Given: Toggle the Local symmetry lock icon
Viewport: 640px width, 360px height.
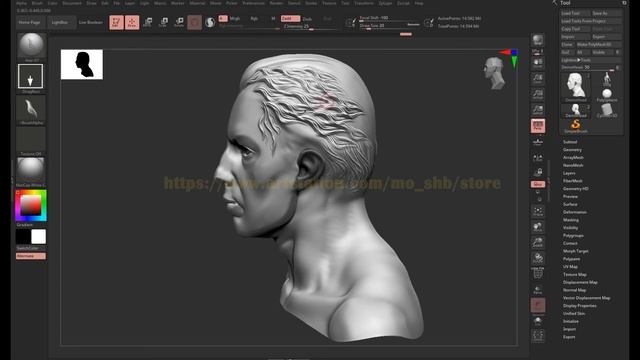Looking at the screenshot, I should pyautogui.click(x=538, y=172).
